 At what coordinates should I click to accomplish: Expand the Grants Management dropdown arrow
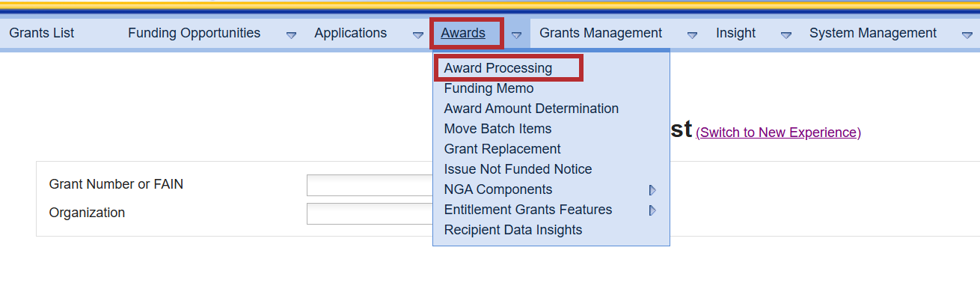click(x=692, y=34)
